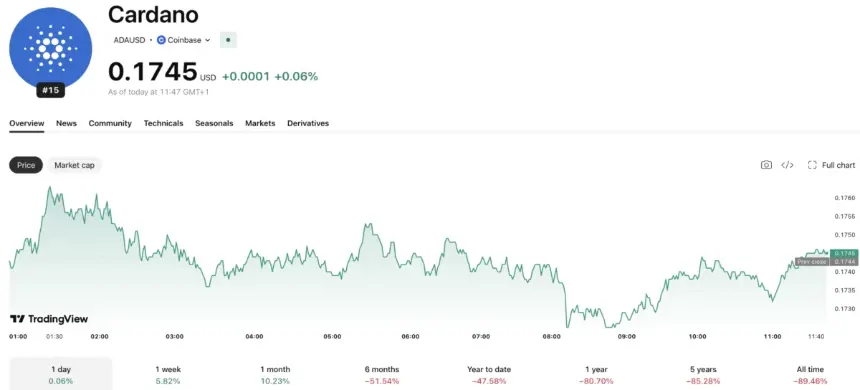Switch to the News tab
This screenshot has width=860, height=390.
click(66, 123)
